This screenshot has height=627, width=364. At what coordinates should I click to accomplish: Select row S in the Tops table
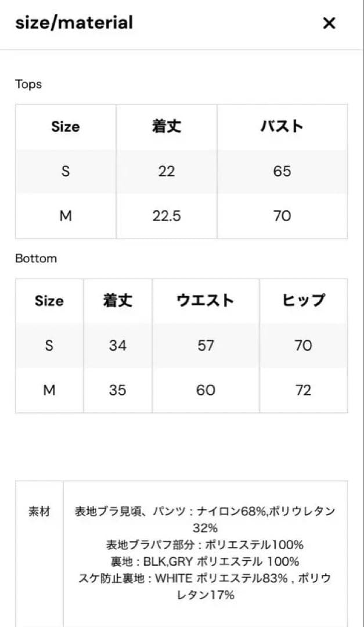coord(66,171)
